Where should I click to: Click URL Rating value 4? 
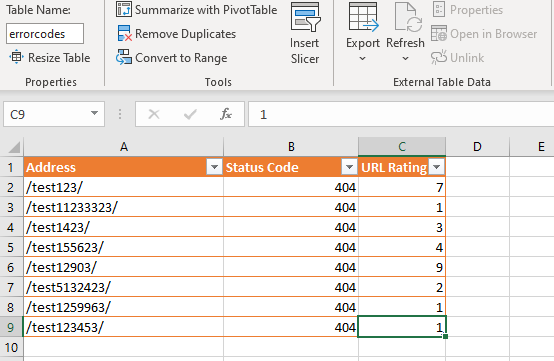(x=402, y=247)
